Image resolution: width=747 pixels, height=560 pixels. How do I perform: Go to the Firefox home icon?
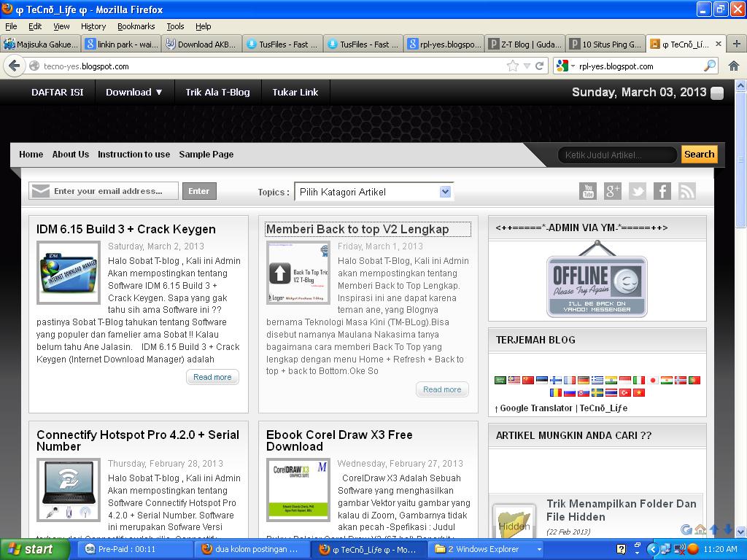734,66
